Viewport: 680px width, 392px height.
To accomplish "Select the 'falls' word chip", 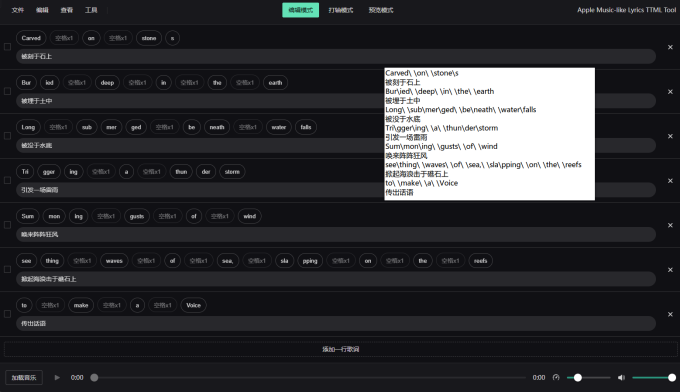I will coord(306,127).
